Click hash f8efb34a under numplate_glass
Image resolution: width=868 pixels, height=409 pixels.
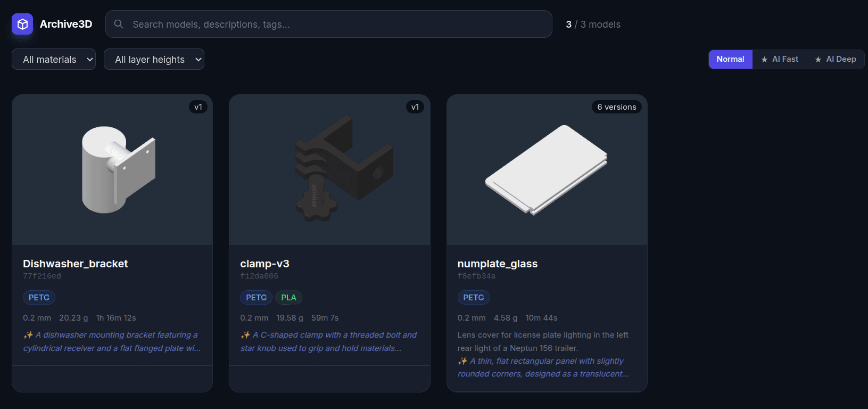(476, 276)
